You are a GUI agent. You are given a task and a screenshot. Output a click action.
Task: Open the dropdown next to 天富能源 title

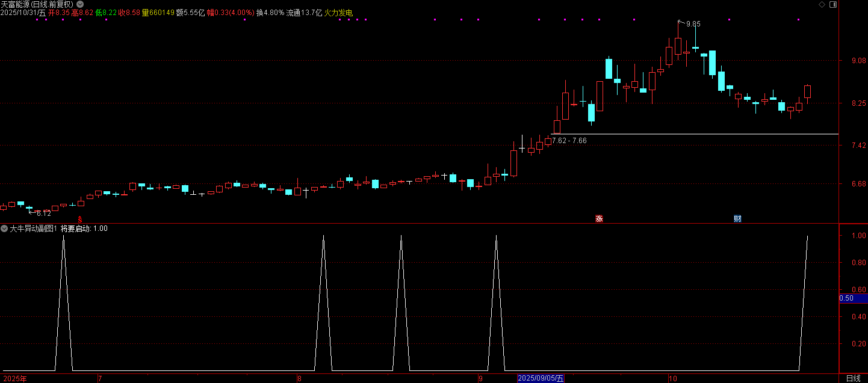[x=79, y=4]
